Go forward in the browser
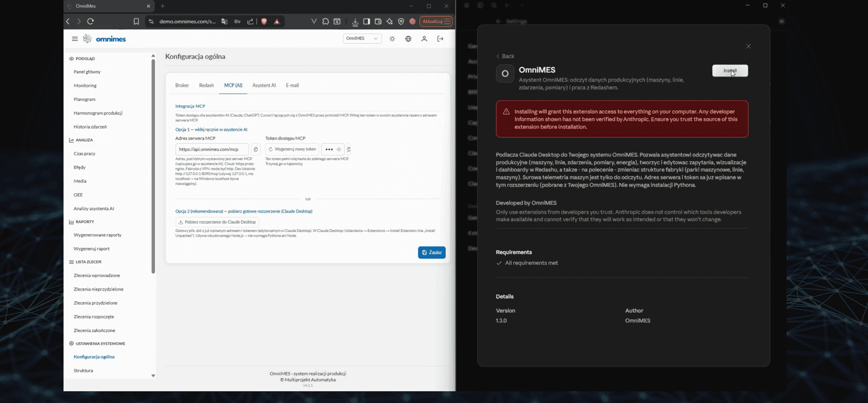Viewport: 868px width, 403px height. point(79,21)
